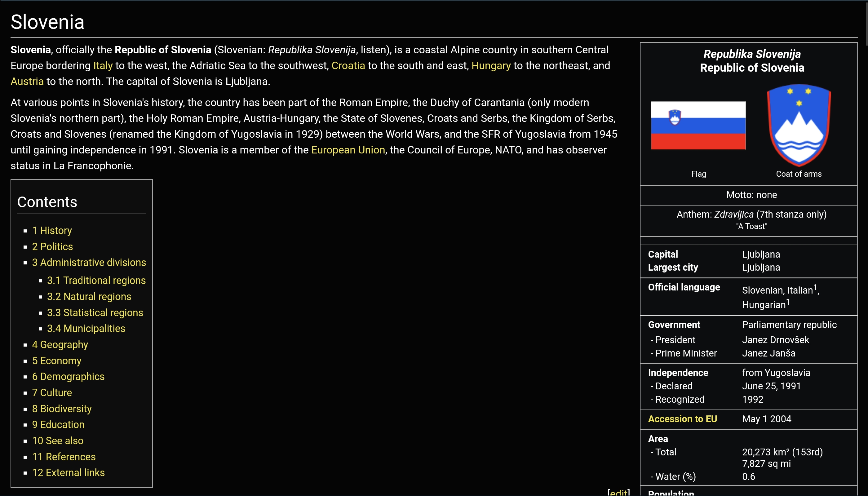This screenshot has height=496, width=868.
Task: Jump to 3.4 Municipalities subsection
Action: [86, 328]
